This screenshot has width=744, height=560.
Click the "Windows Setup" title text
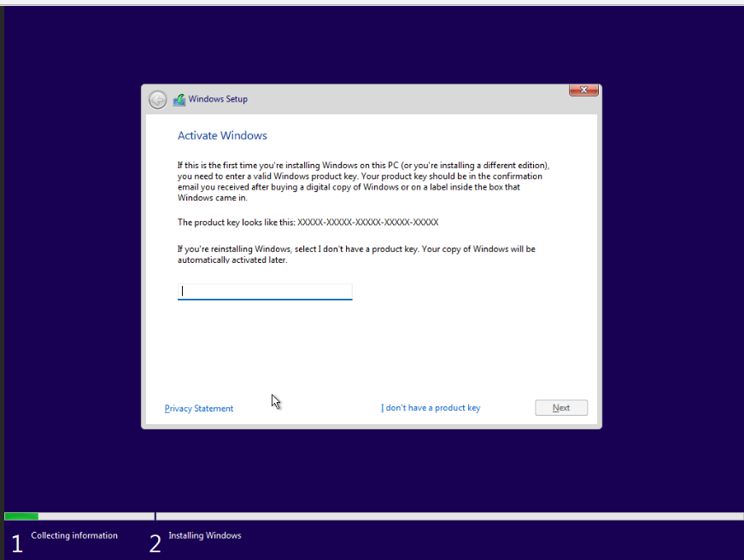pyautogui.click(x=218, y=99)
